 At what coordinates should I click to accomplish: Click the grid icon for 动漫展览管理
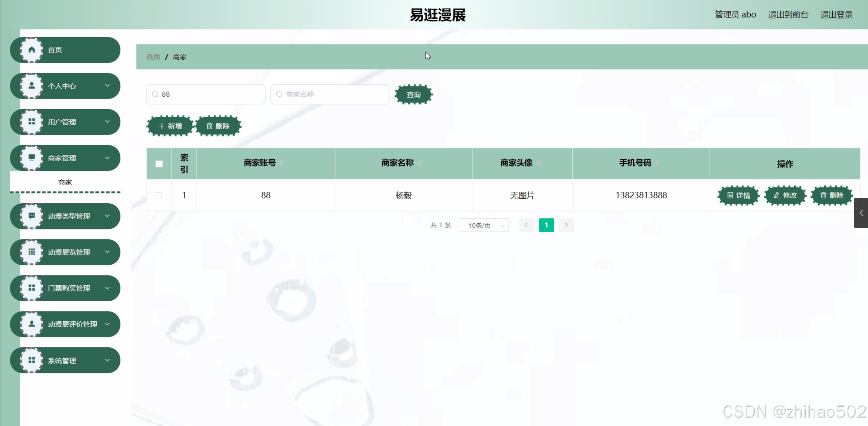32,252
